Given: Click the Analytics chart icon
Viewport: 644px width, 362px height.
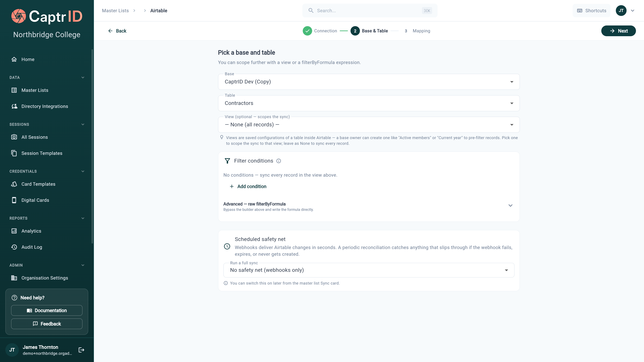Looking at the screenshot, I should point(14,231).
